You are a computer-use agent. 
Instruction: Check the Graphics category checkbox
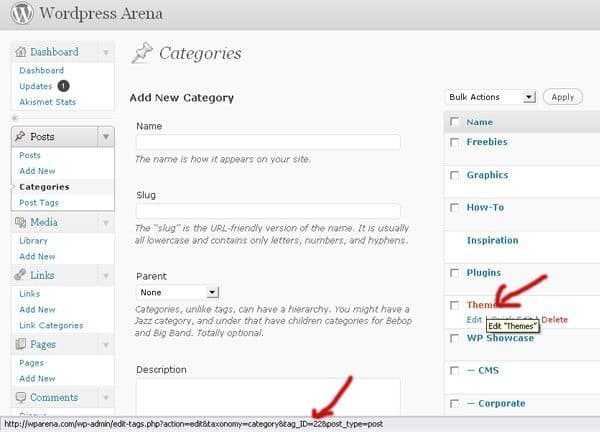pyautogui.click(x=455, y=175)
